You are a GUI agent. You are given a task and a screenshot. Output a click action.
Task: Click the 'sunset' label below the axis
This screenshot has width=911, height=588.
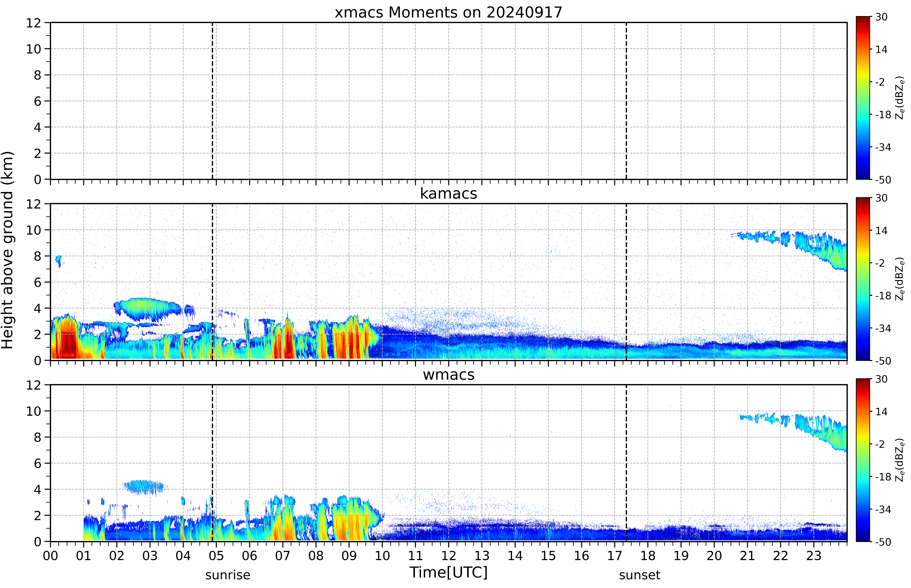click(x=640, y=575)
